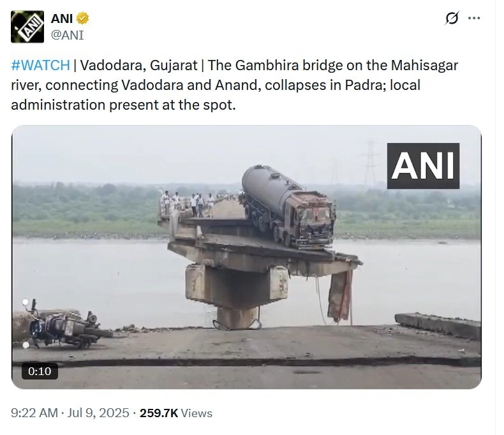Click the bridge pillar in the video
504x435 pixels.
(237, 295)
